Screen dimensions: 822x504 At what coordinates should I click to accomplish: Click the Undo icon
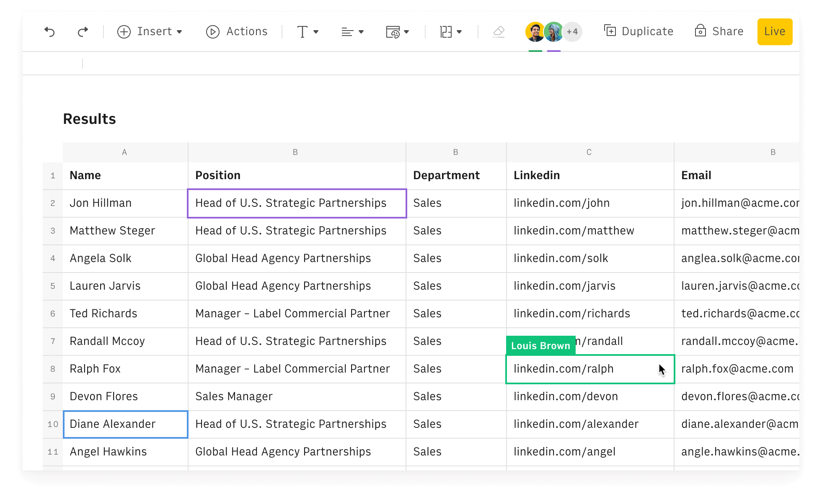[x=49, y=31]
